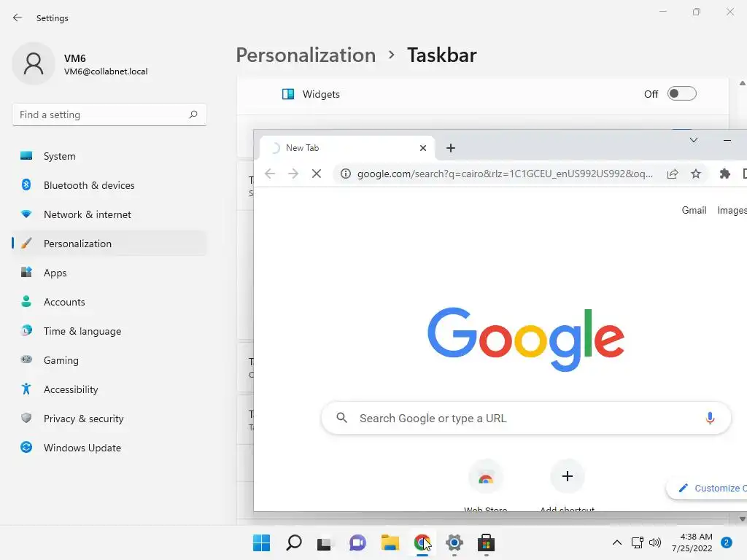This screenshot has width=747, height=560.
Task: Open taskbar Search magnifier
Action: [x=293, y=542]
